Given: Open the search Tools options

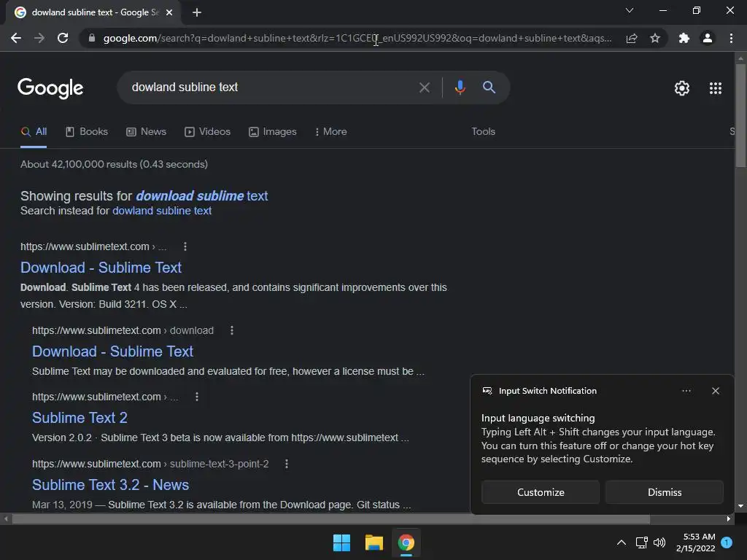Looking at the screenshot, I should pyautogui.click(x=483, y=131).
